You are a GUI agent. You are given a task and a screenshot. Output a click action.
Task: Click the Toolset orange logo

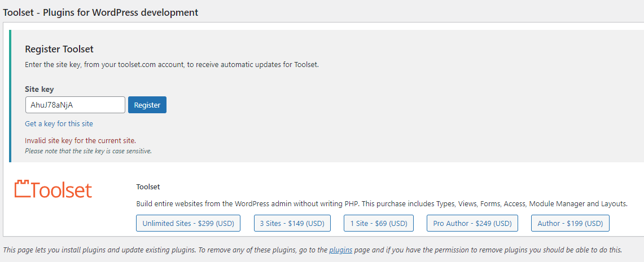pos(53,190)
